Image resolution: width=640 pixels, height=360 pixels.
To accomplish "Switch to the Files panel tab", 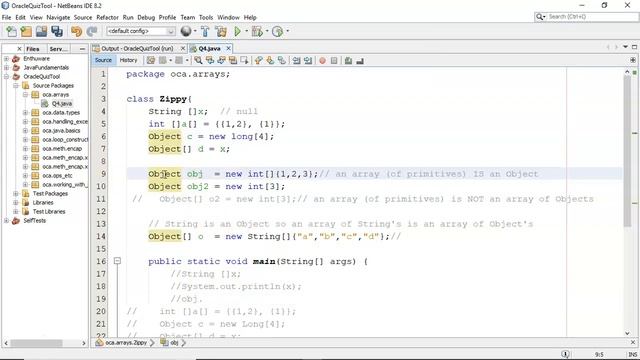I will click(x=33, y=49).
